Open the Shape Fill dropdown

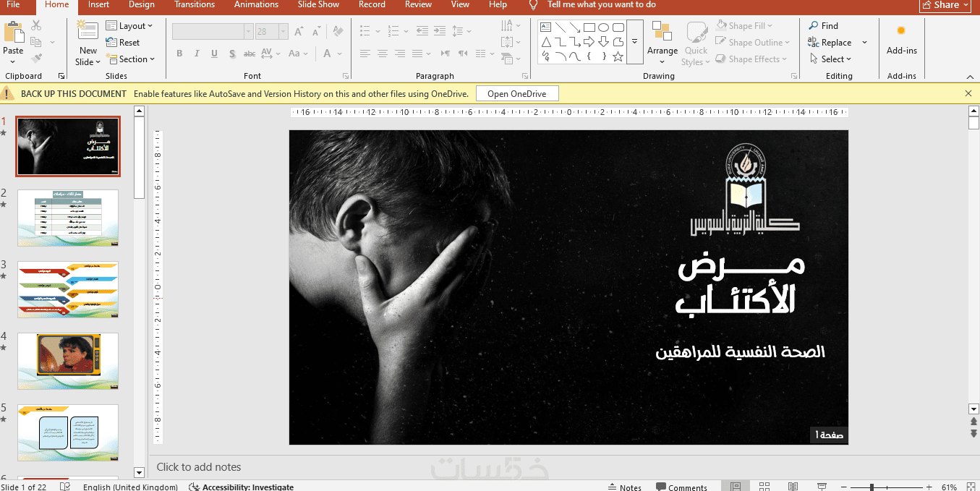[745, 26]
